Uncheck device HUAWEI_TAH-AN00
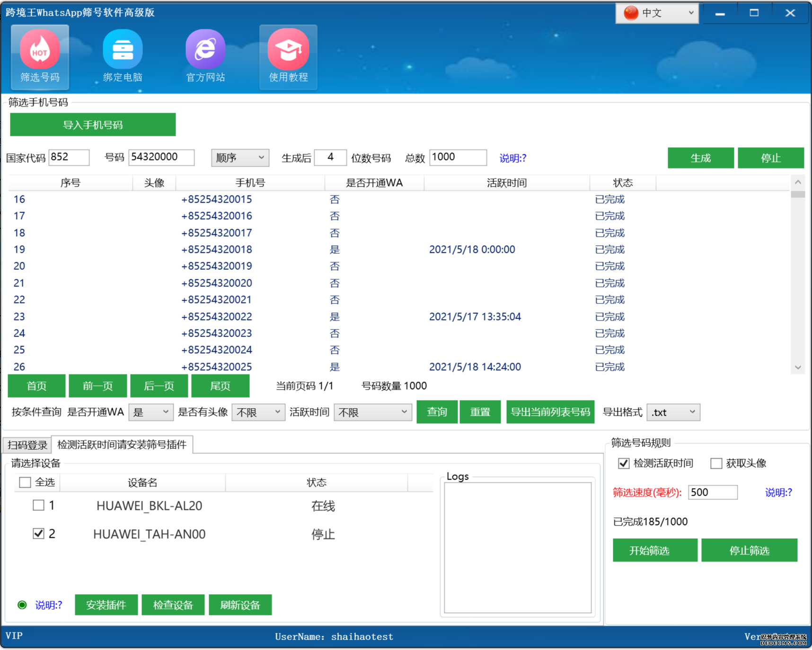Screen dimensions: 812x650 tap(38, 533)
